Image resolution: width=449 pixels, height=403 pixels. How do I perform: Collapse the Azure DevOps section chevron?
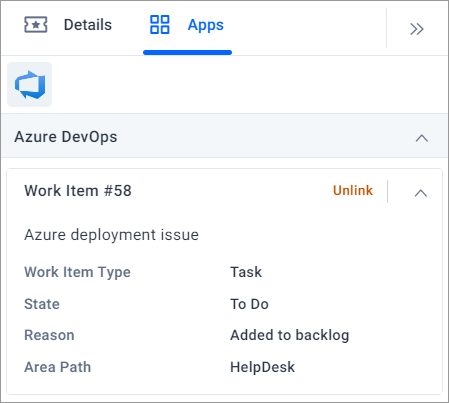(x=422, y=138)
